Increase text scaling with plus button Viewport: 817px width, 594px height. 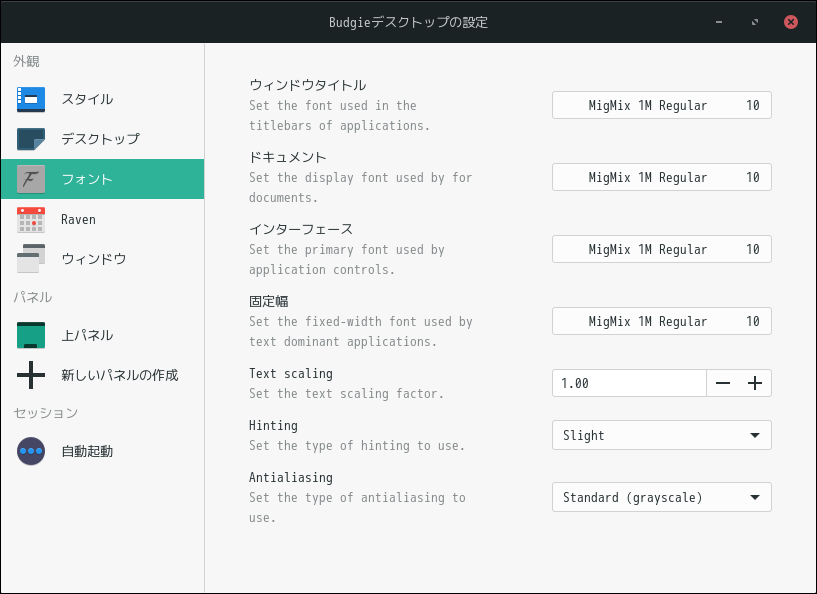tap(755, 383)
